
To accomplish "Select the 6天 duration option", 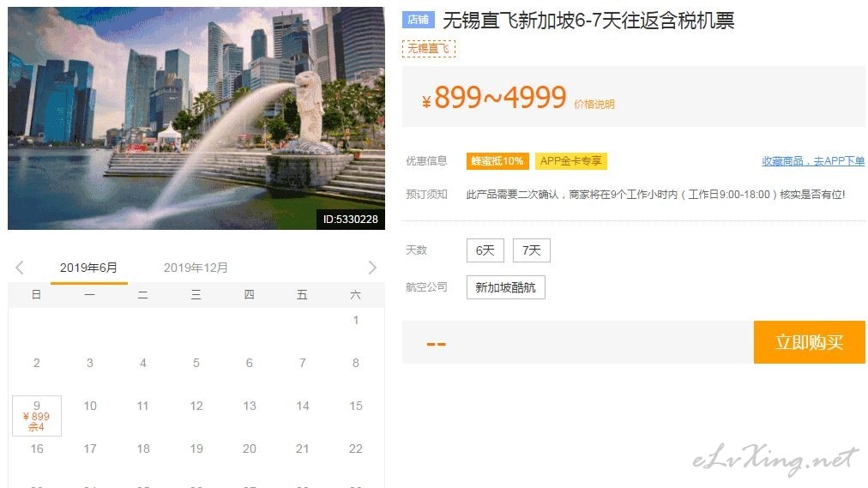I will 485,250.
